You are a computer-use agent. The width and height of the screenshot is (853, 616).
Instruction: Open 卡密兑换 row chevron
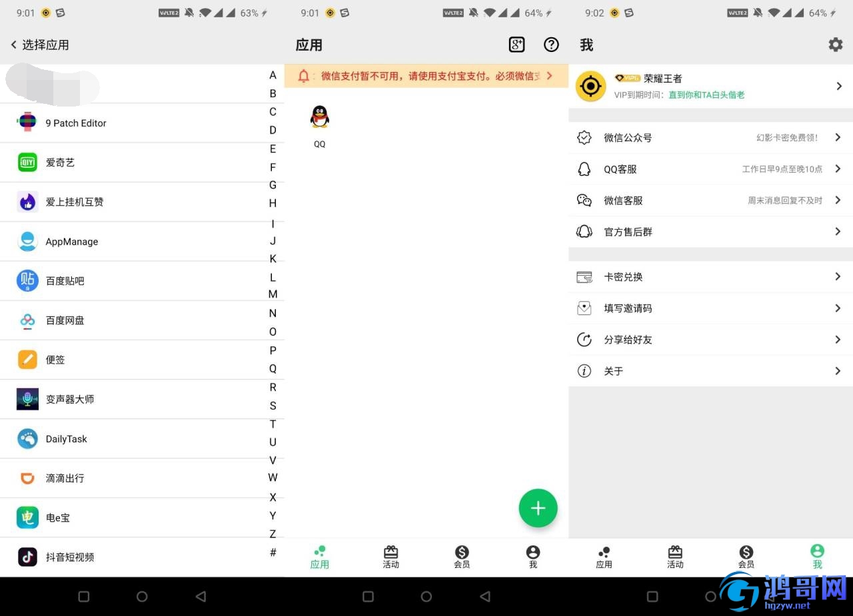pos(838,276)
